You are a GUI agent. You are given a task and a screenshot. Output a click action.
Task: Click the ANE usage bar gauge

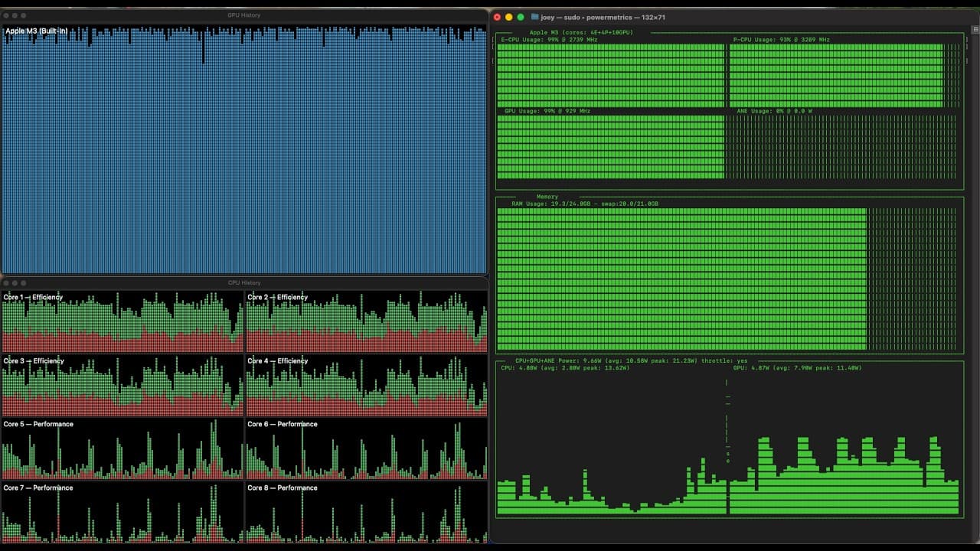pyautogui.click(x=842, y=147)
